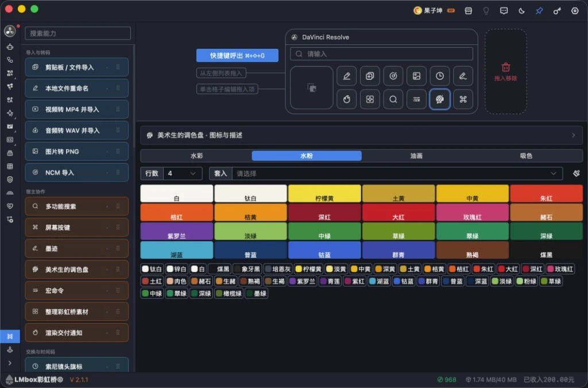Click the red trash 拖入移除 zone
This screenshot has height=388, width=588.
pyautogui.click(x=505, y=72)
